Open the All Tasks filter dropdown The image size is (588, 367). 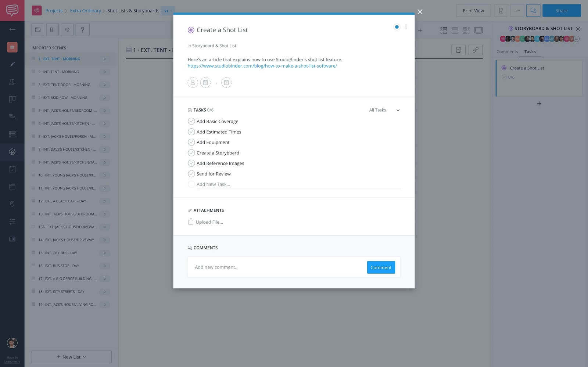tap(384, 110)
